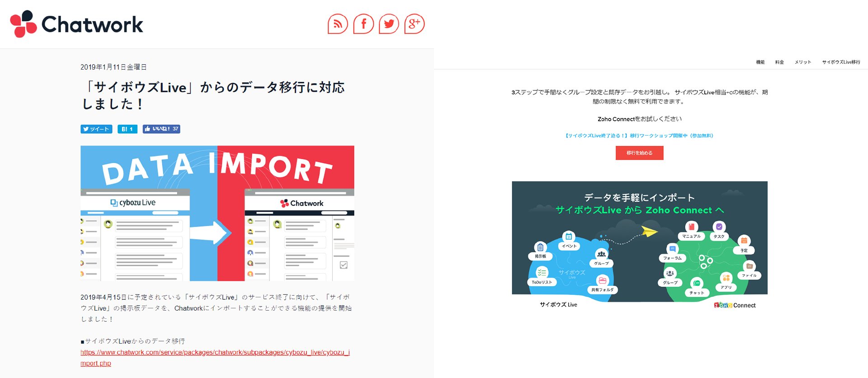
Task: Click the 掲示板 icon in the Zoho banner
Action: 540,247
